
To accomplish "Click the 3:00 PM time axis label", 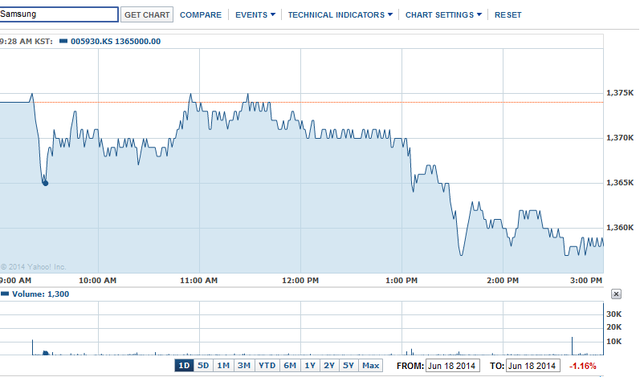I will 586,280.
